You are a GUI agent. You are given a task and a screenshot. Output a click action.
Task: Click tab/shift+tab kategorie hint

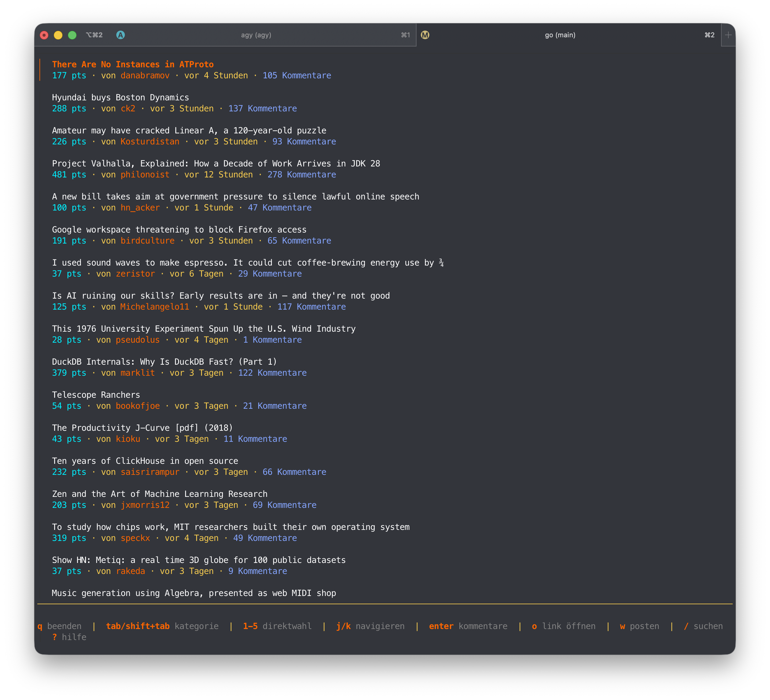tap(162, 626)
